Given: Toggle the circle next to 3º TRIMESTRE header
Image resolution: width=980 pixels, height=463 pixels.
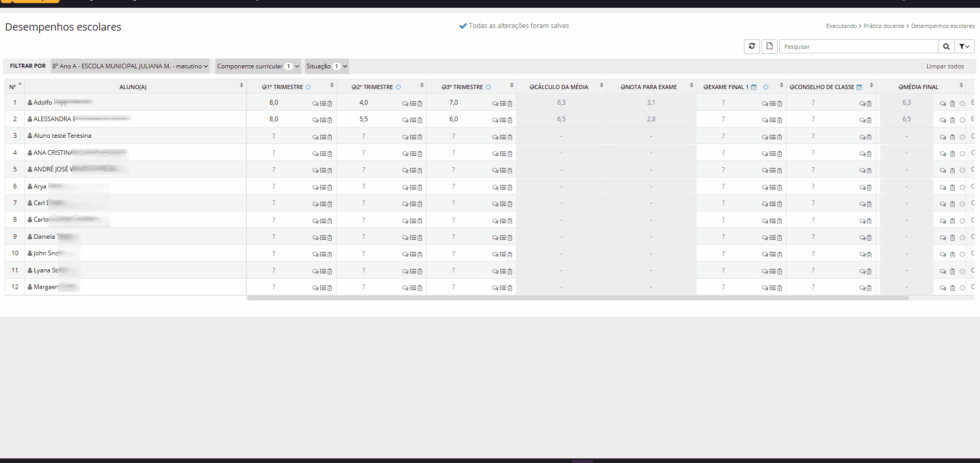Looking at the screenshot, I should point(488,87).
